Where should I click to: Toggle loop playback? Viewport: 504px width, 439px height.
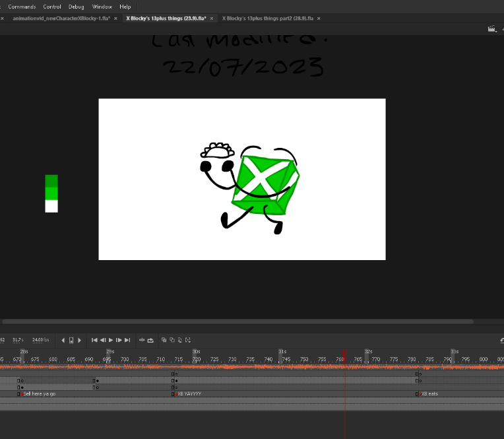(x=150, y=340)
